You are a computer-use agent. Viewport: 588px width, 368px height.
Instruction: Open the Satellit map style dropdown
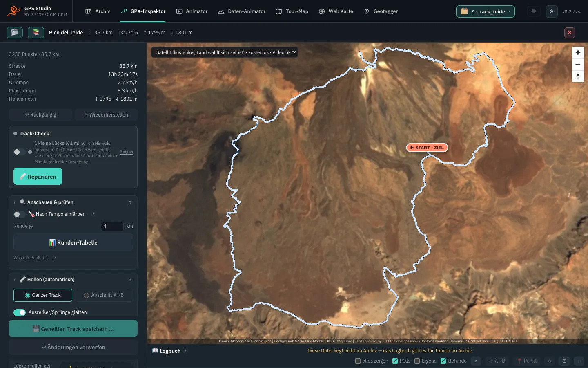coord(225,52)
